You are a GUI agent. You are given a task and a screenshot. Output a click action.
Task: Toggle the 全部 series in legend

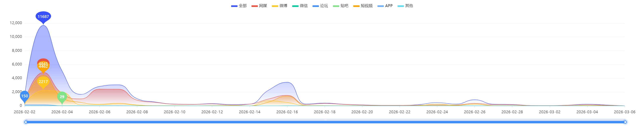point(239,6)
